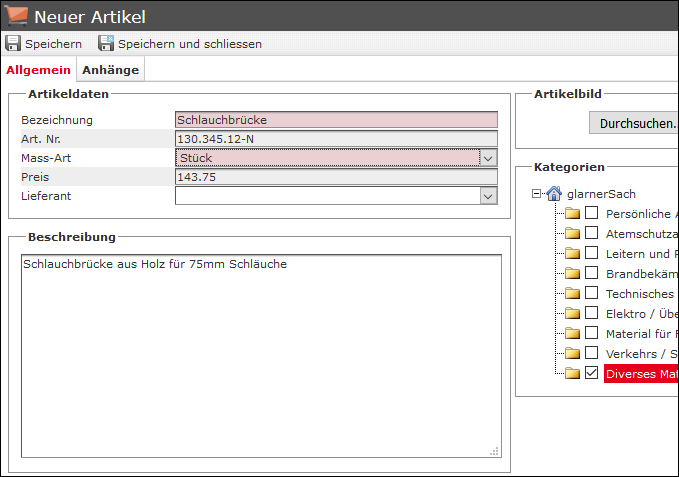Switch to the Anhänge tab

point(110,70)
